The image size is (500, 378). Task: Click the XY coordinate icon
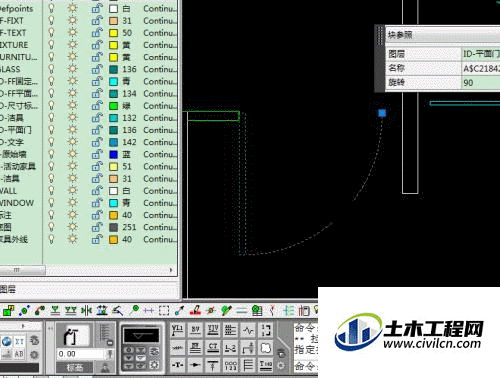pos(19,341)
